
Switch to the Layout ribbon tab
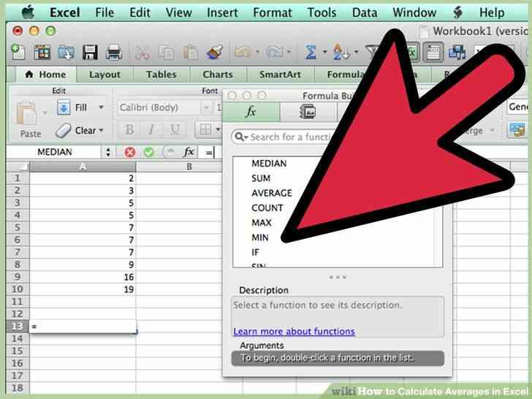point(104,75)
